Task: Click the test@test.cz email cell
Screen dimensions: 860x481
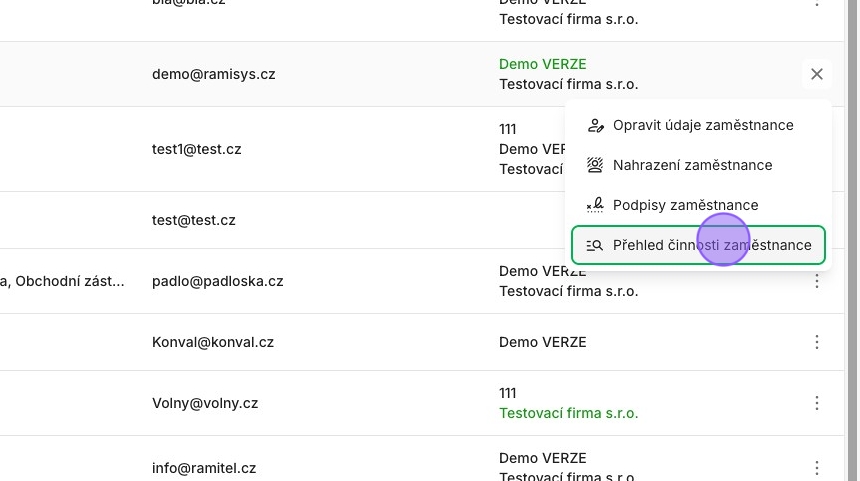Action: tap(194, 220)
